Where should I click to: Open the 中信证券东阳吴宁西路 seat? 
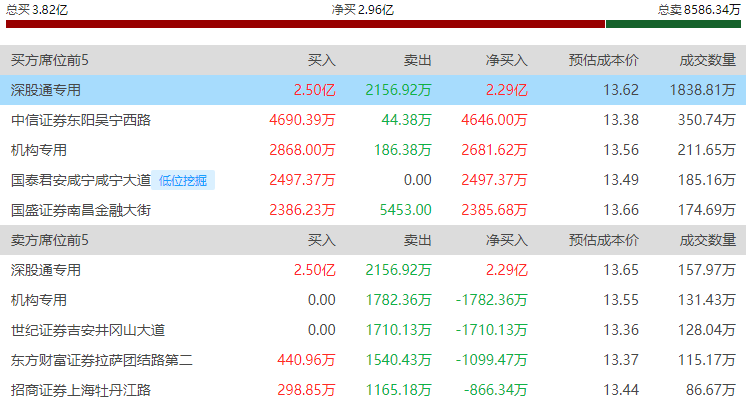(x=81, y=120)
